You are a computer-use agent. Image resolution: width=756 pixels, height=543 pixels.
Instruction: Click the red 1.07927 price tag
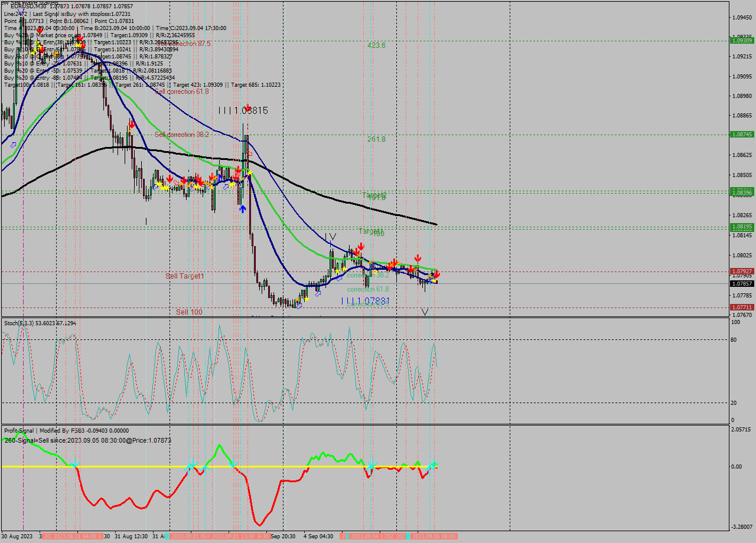742,271
